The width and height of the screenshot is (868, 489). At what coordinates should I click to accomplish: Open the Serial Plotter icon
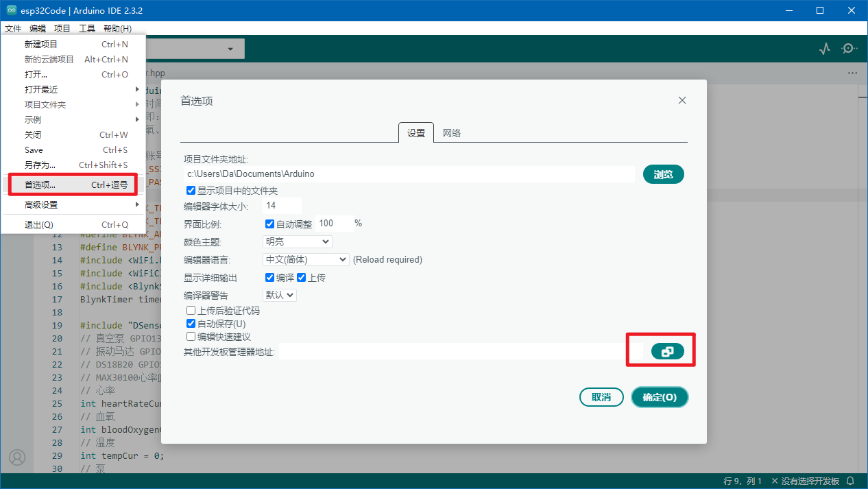pos(825,49)
